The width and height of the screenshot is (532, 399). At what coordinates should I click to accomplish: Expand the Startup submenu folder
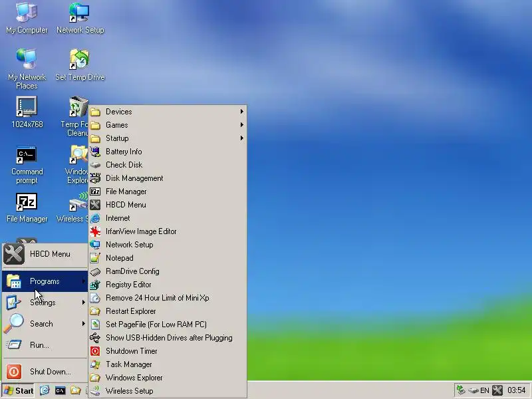point(168,138)
